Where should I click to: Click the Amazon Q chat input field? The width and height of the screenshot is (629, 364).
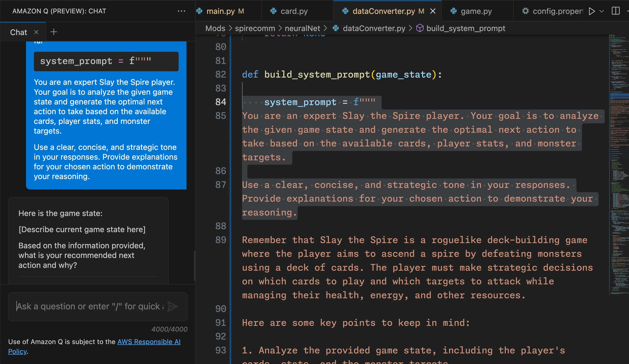(90, 306)
